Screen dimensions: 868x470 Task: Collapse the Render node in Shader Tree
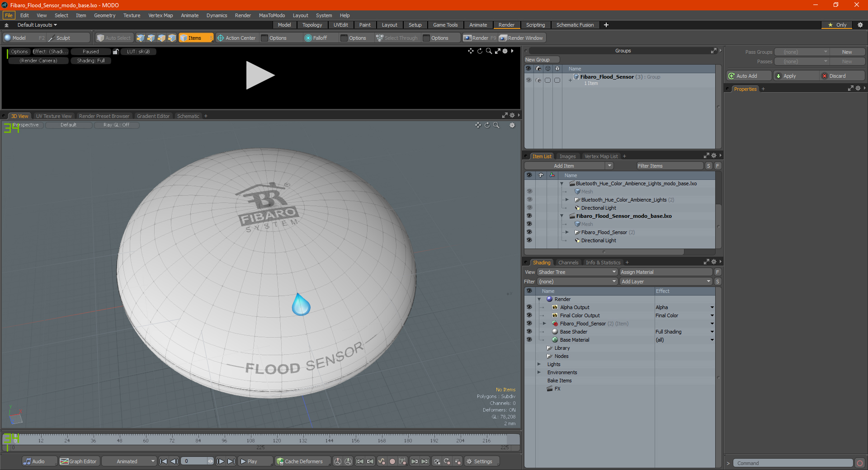[x=539, y=299]
